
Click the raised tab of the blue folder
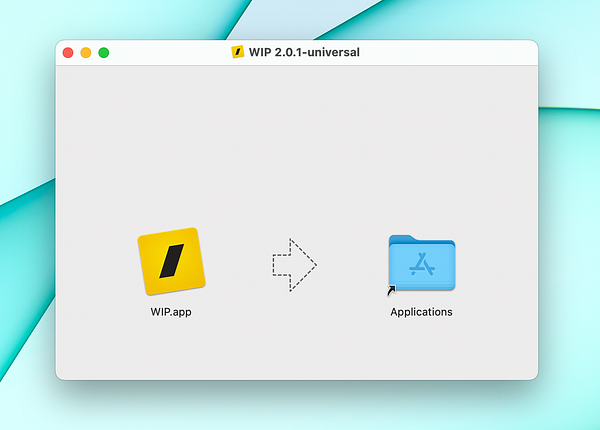(402, 239)
